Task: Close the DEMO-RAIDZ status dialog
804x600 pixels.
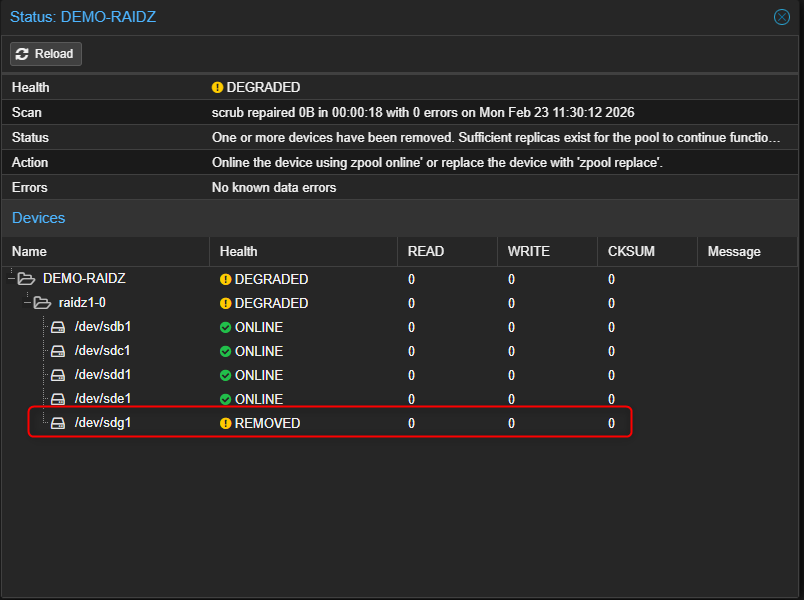Action: (x=782, y=17)
